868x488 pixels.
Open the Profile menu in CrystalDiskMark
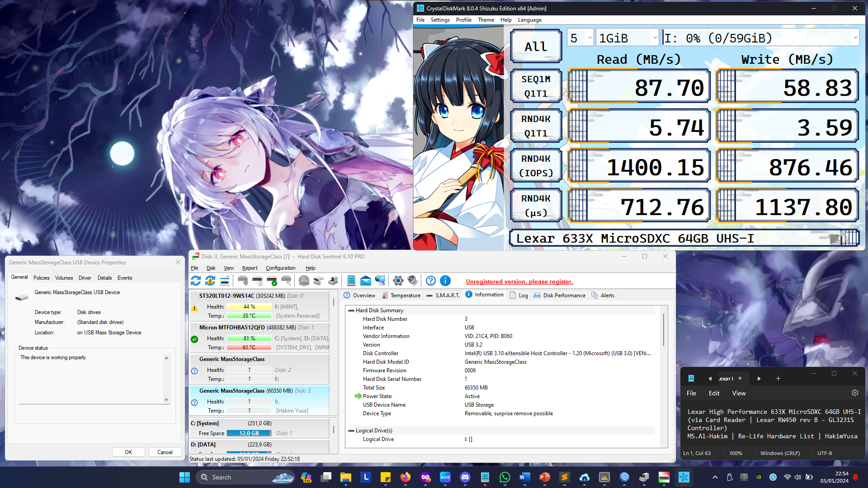[x=463, y=20]
